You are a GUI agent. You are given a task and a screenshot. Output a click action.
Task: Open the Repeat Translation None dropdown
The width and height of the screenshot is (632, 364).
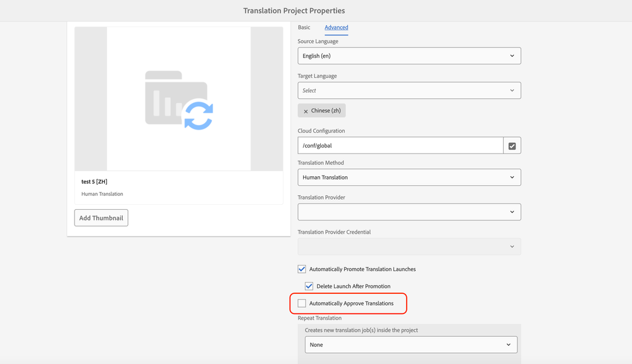(x=411, y=344)
